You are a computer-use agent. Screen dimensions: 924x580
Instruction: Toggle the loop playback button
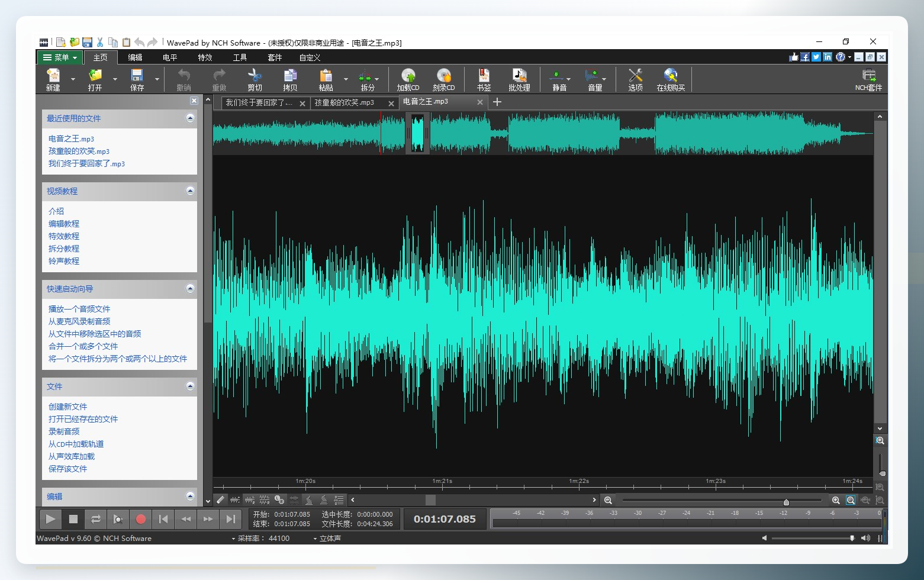pyautogui.click(x=95, y=519)
